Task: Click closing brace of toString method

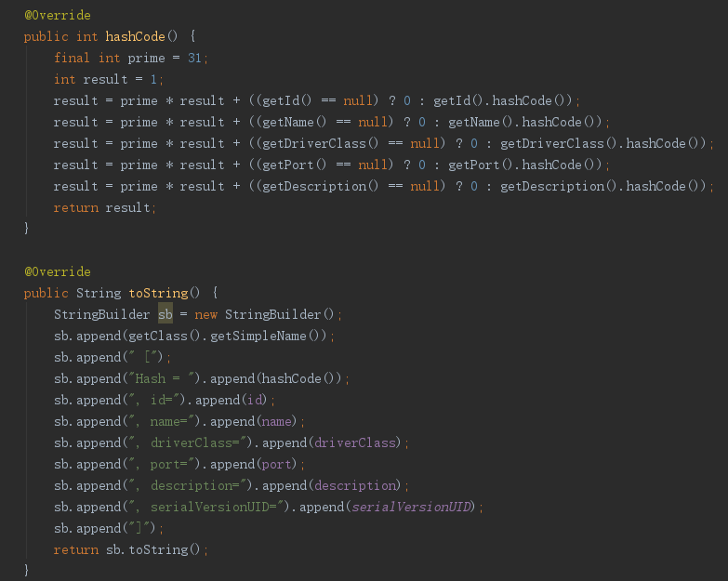Action: tap(26, 570)
